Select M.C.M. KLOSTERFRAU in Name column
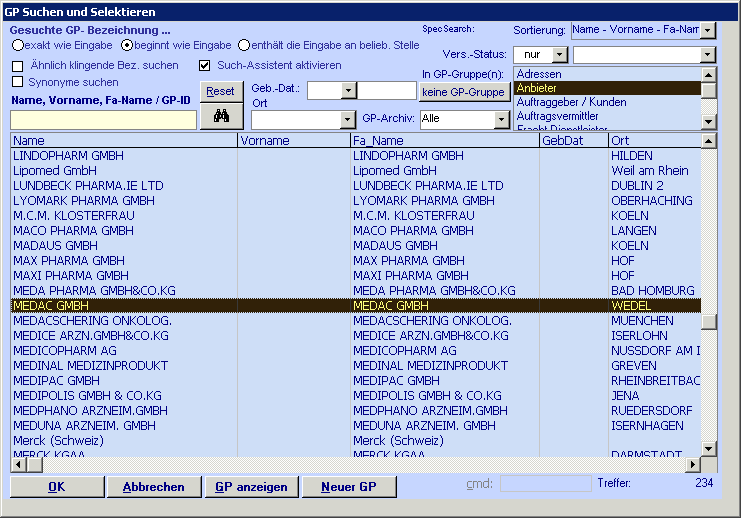 click(x=124, y=216)
